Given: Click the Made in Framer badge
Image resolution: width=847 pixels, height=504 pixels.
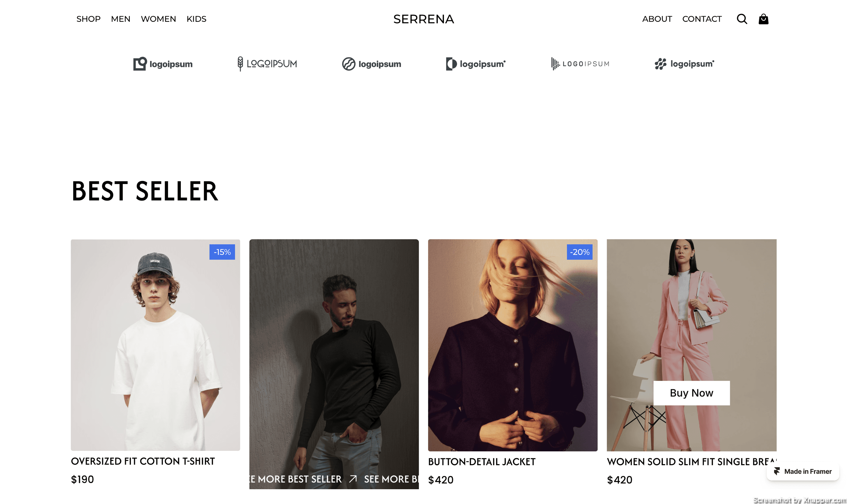Looking at the screenshot, I should pos(803,471).
